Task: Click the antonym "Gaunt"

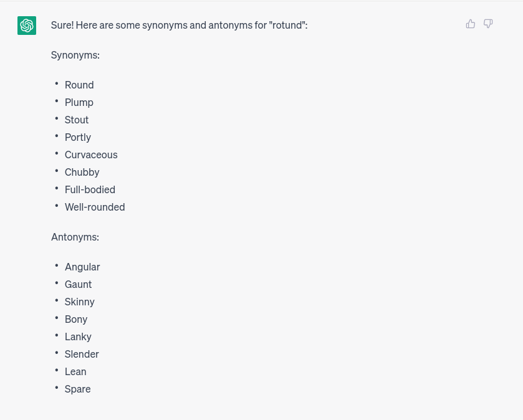Action: pos(79,284)
